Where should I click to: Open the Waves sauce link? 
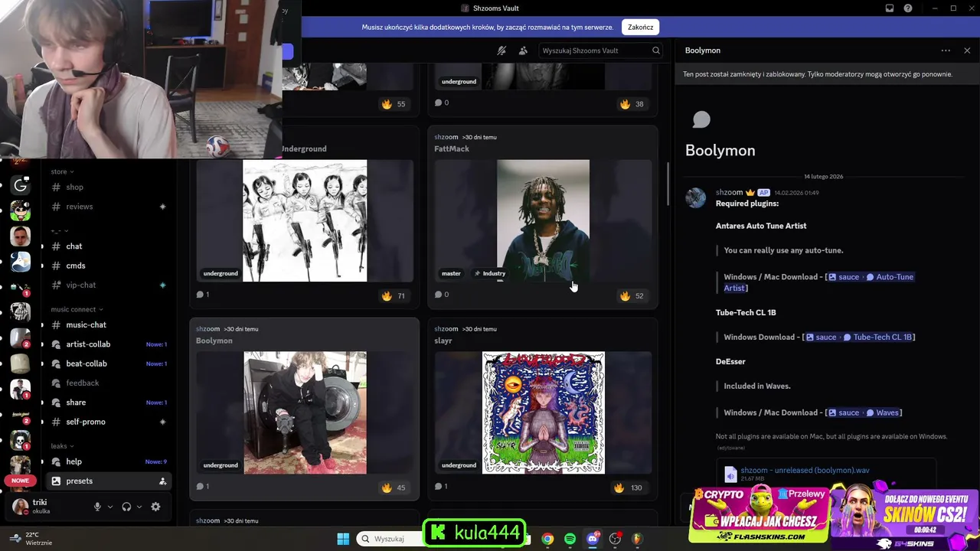(864, 412)
